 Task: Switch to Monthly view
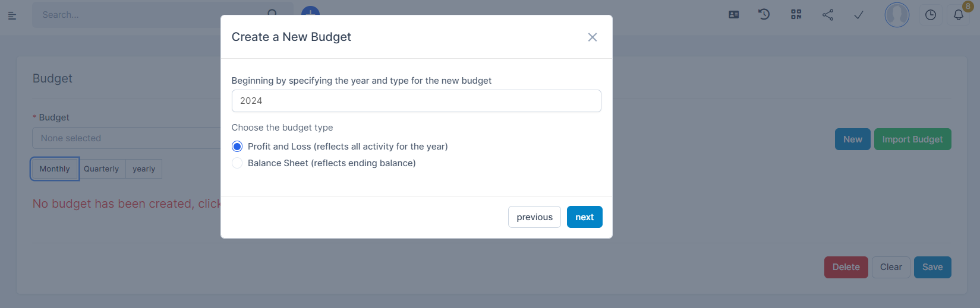[x=55, y=169]
